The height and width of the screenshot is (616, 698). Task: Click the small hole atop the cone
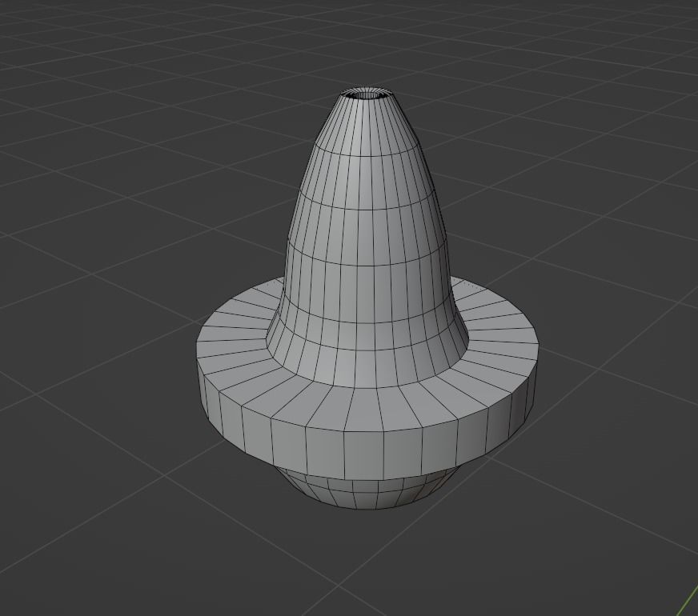[367, 94]
